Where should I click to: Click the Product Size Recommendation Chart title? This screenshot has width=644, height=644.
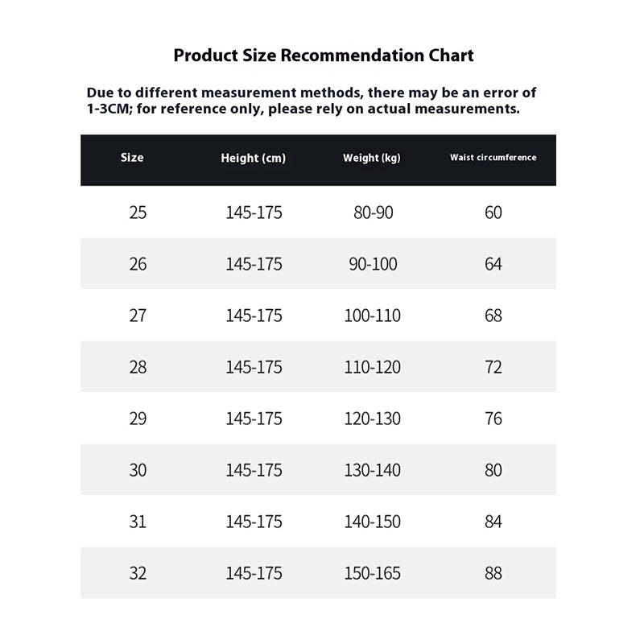coord(324,56)
